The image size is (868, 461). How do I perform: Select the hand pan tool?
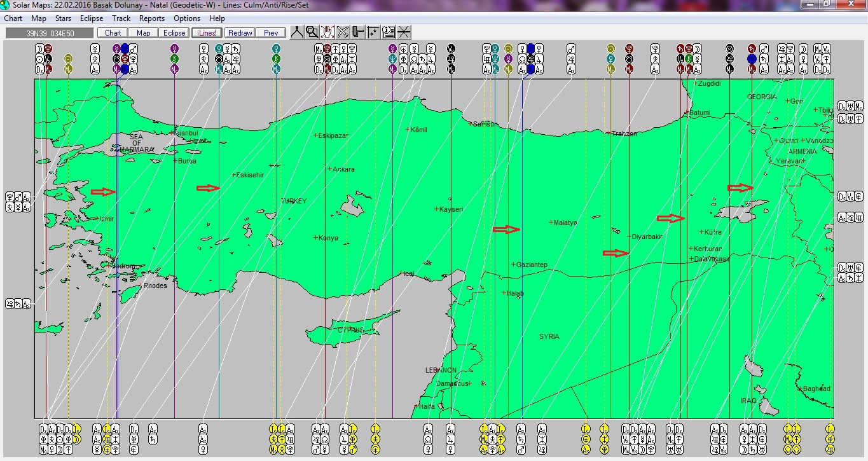pyautogui.click(x=327, y=32)
